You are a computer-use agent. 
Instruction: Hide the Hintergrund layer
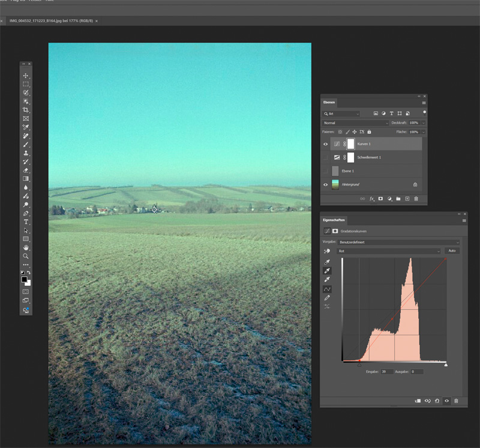(x=325, y=184)
